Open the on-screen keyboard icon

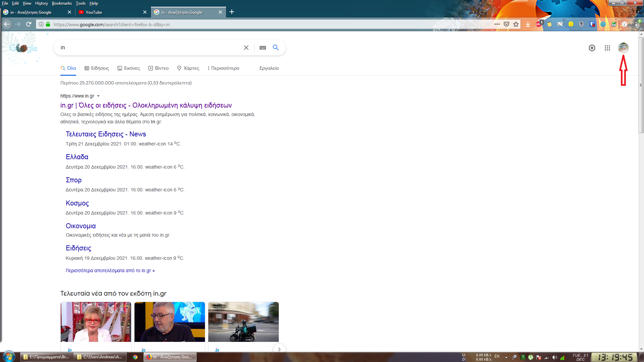tap(263, 48)
